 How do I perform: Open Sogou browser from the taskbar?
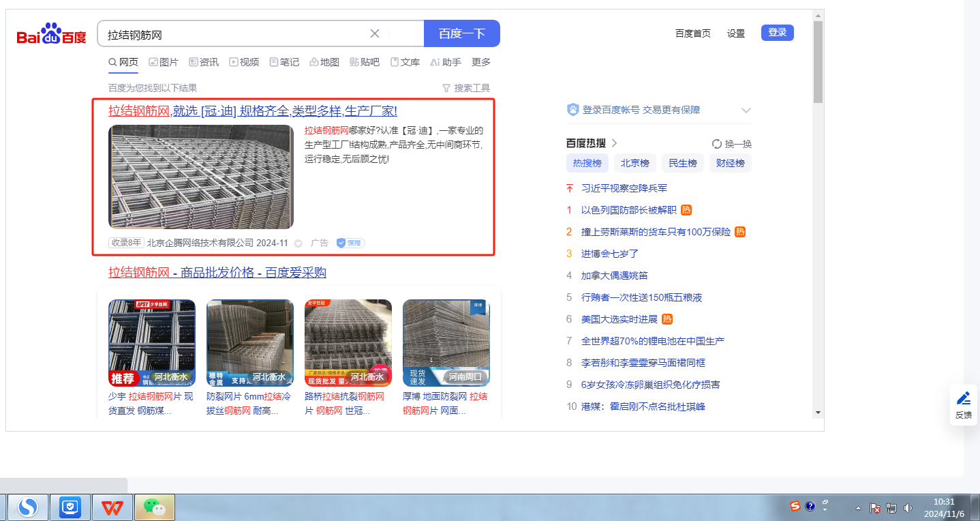[27, 507]
